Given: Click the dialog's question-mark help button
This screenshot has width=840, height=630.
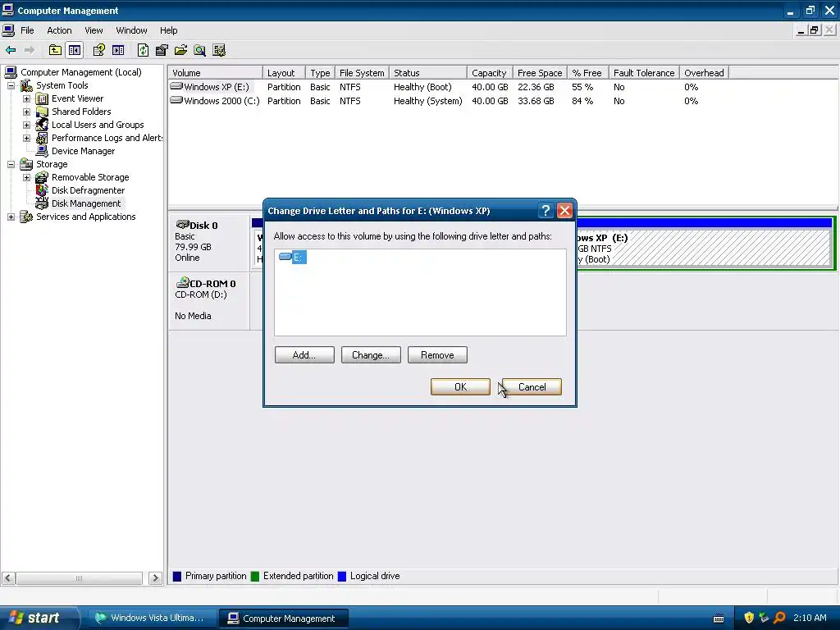Looking at the screenshot, I should pyautogui.click(x=546, y=211).
